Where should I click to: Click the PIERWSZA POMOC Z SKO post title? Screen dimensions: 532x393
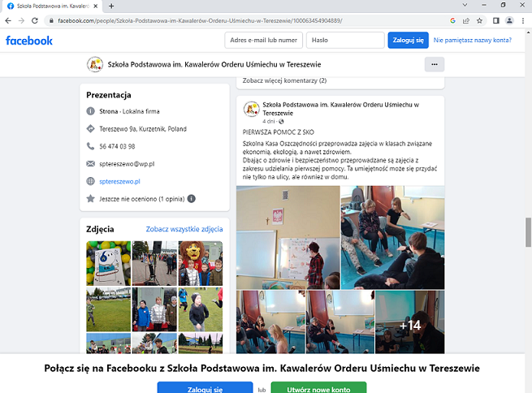[279, 132]
